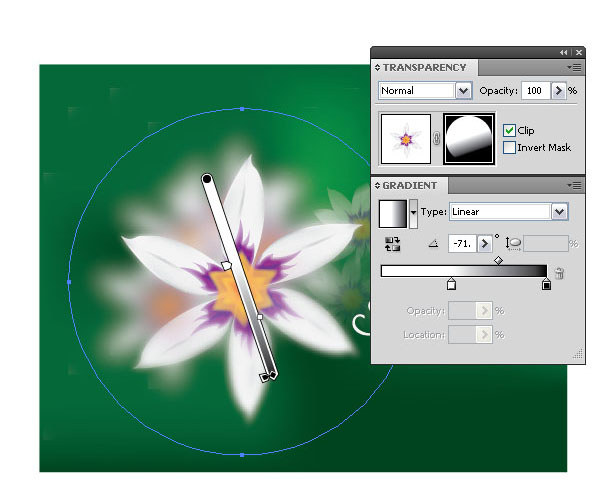Select the flower artwork thumbnail

click(x=406, y=139)
